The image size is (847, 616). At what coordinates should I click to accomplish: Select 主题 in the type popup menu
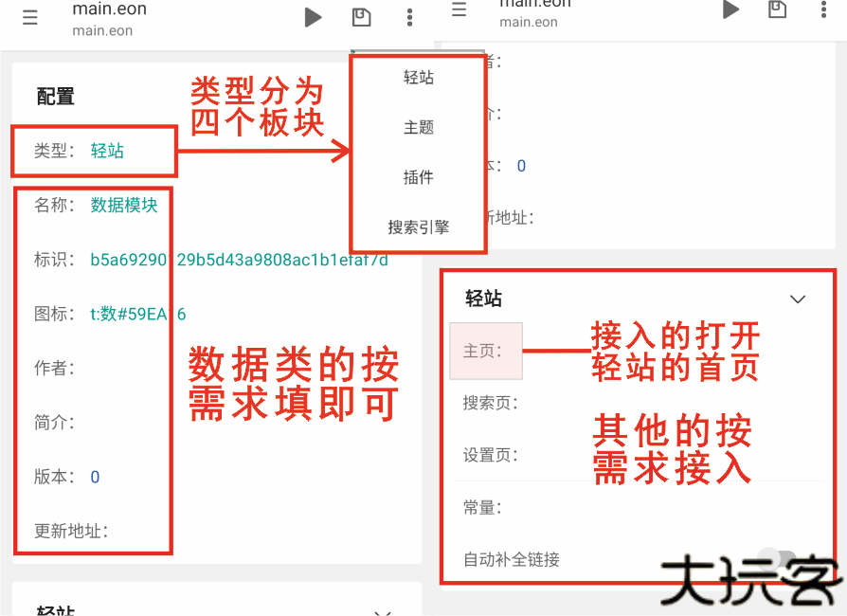pyautogui.click(x=418, y=127)
